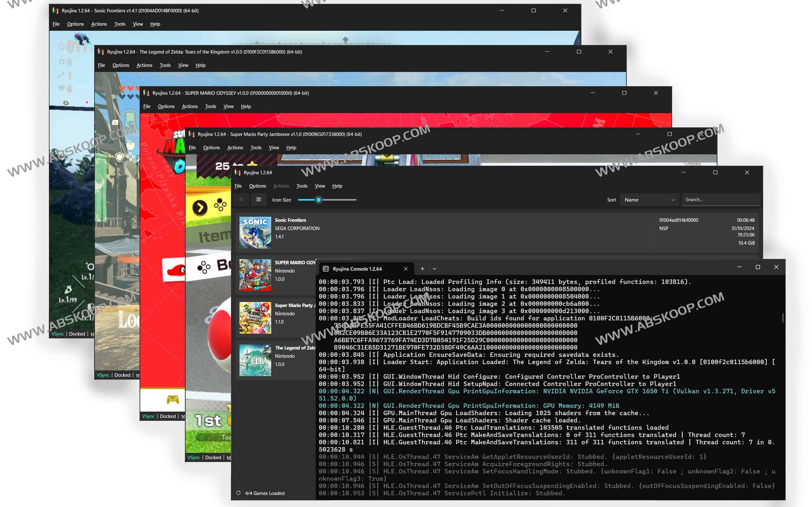
Task: Adjust the Icon Size slider
Action: [x=318, y=200]
